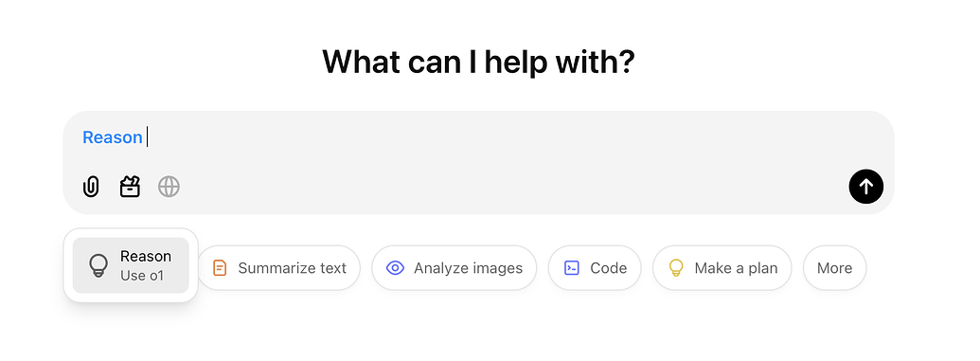Choose the Analyze images suggestion

pos(454,268)
